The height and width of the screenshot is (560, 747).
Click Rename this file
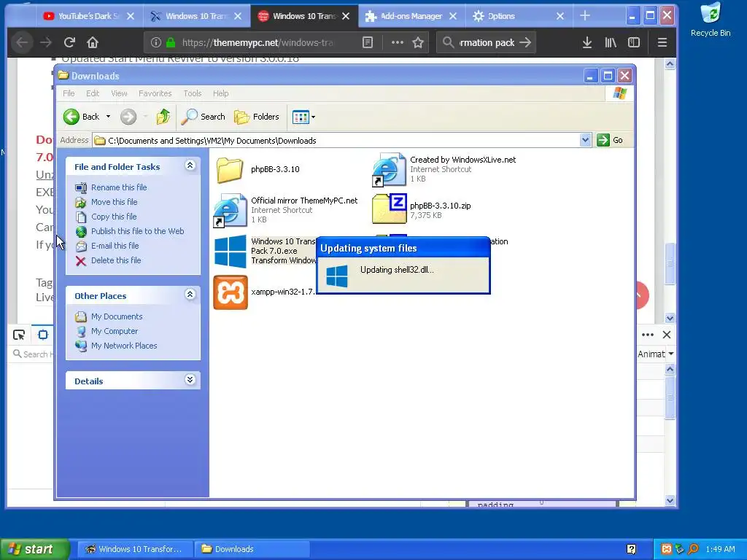tap(119, 187)
